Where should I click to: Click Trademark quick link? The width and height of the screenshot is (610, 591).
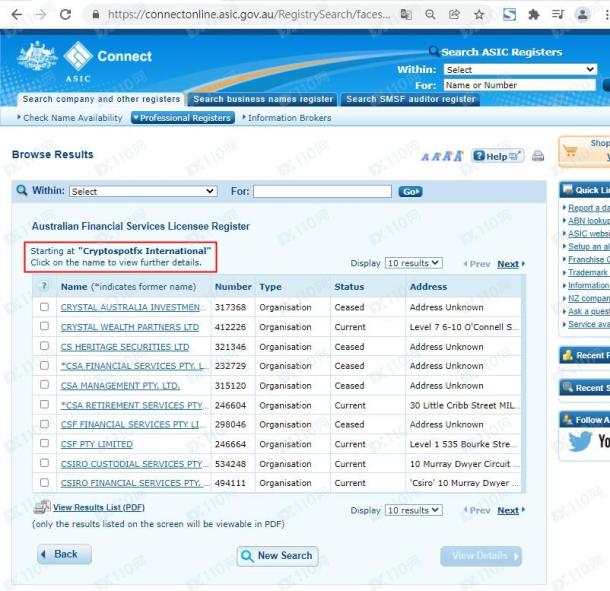[587, 272]
